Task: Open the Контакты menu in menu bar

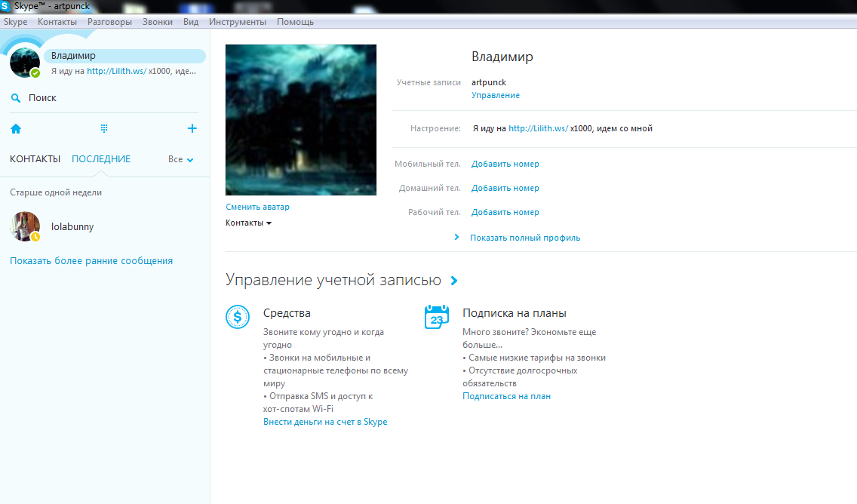Action: tap(57, 22)
